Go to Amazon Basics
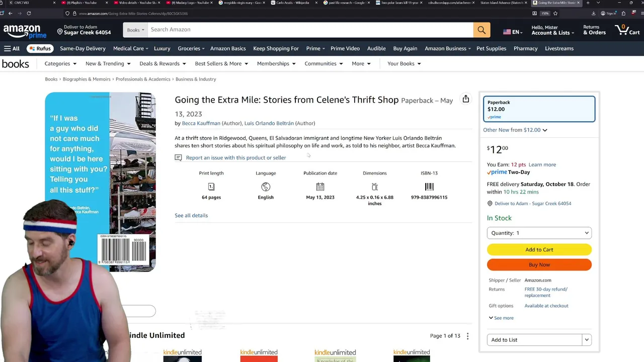The image size is (644, 362). pos(228,48)
